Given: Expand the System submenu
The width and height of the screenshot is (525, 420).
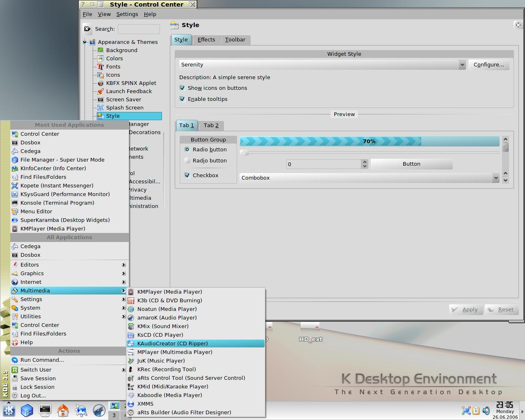Looking at the screenshot, I should [x=70, y=308].
